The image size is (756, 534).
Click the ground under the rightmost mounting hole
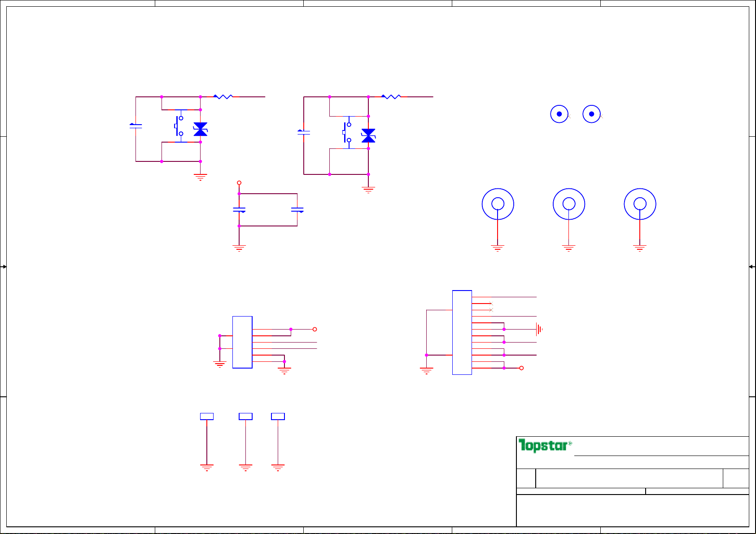coord(640,248)
